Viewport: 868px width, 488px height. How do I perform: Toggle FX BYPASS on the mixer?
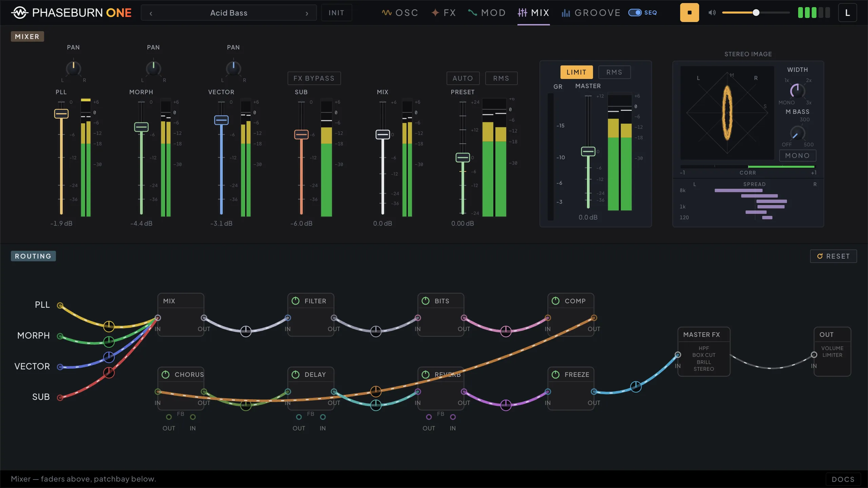click(314, 78)
